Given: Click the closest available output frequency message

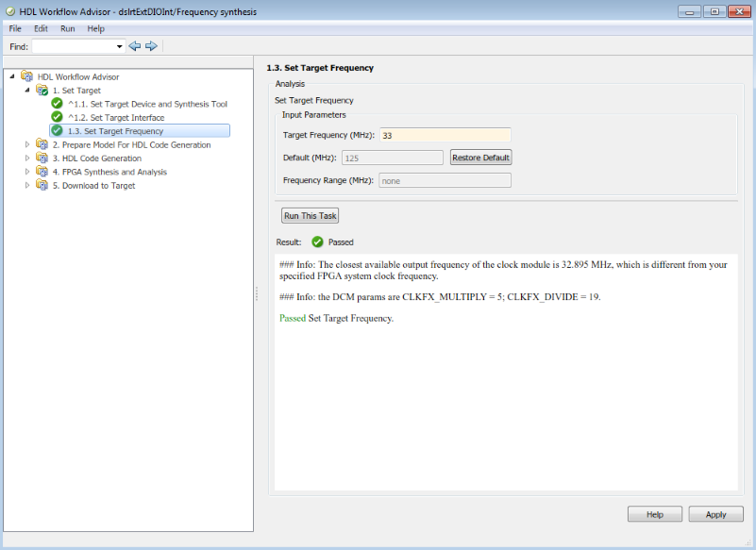Looking at the screenshot, I should click(x=503, y=271).
